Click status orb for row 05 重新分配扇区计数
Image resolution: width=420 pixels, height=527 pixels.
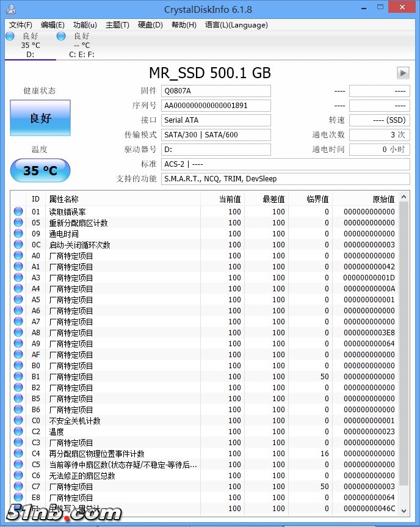click(18, 223)
